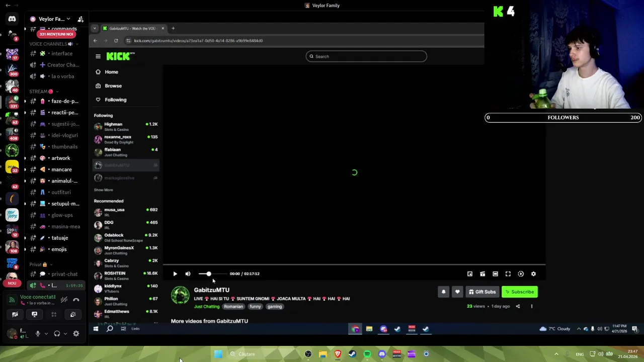The image size is (644, 362).
Task: Open headphone output options arrow
Action: coord(65,333)
